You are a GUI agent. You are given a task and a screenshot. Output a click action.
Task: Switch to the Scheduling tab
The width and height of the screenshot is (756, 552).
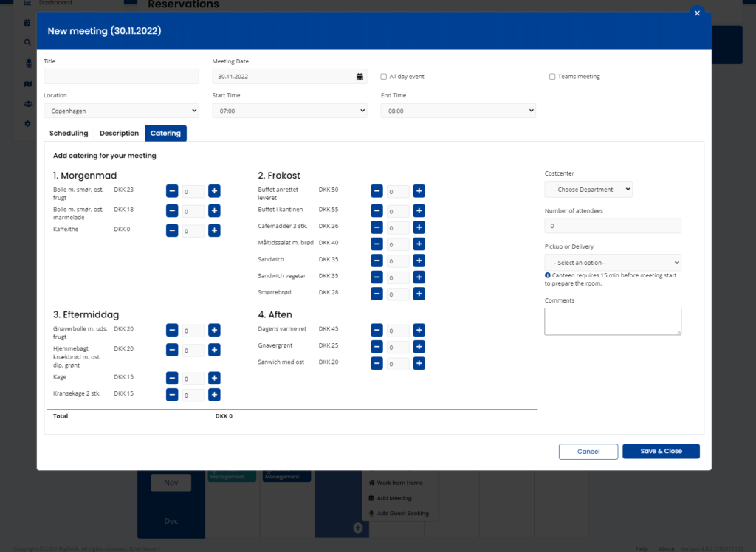(x=69, y=133)
